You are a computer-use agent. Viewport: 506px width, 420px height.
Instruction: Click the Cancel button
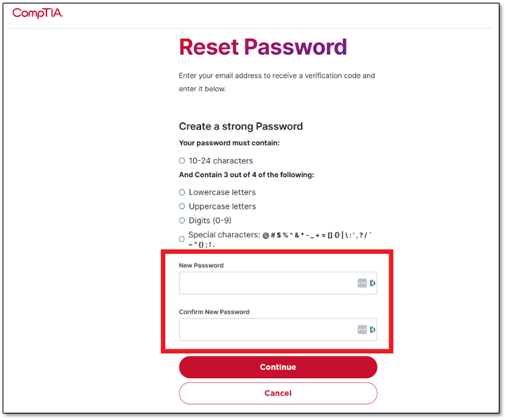point(278,393)
